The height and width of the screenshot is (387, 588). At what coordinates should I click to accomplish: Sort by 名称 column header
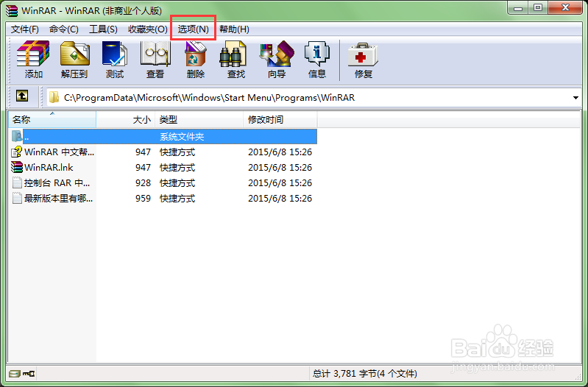[52, 120]
